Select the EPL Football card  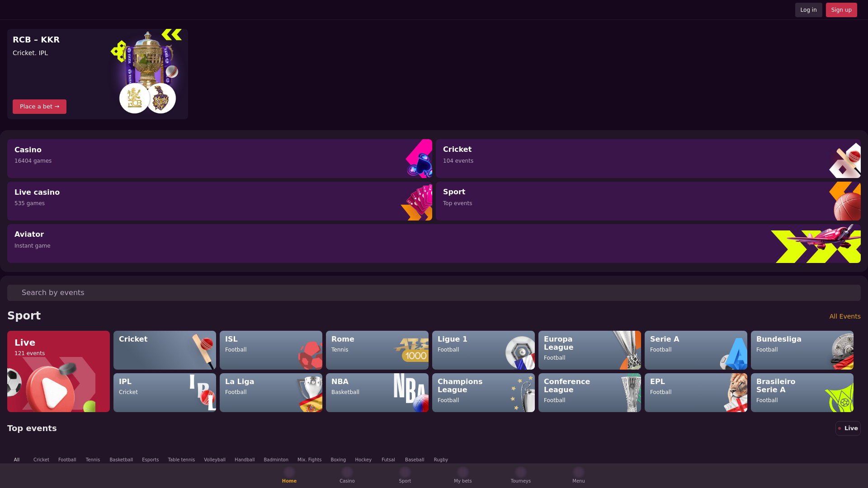[696, 393]
